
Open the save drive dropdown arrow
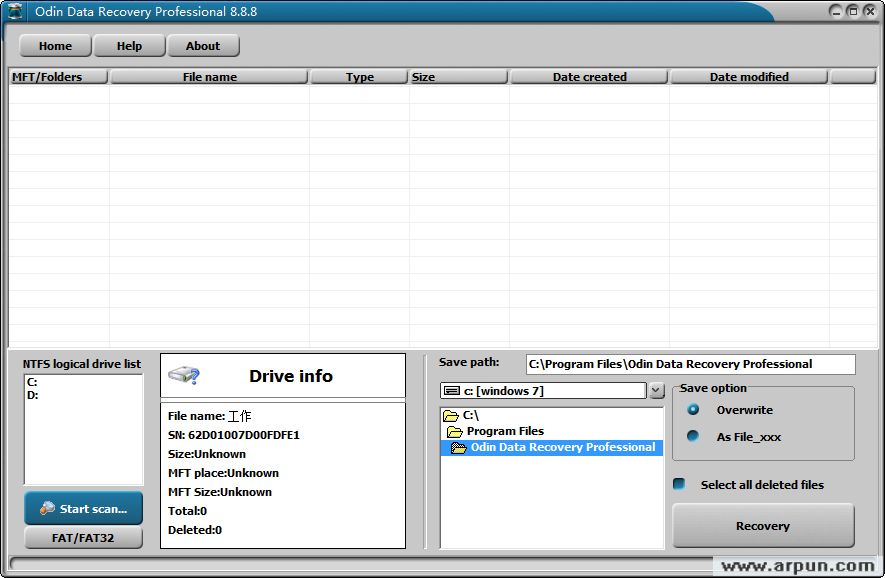[656, 391]
